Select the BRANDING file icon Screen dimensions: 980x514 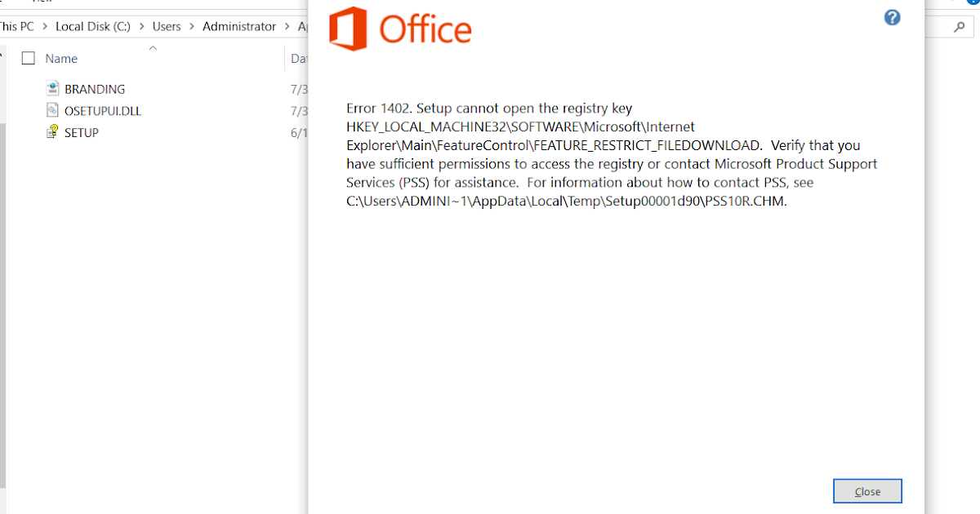(52, 89)
